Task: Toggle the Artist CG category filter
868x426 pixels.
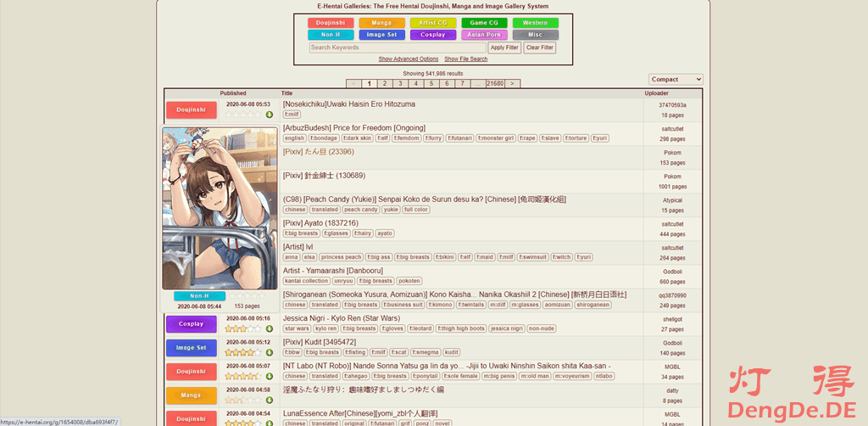Action: [433, 23]
